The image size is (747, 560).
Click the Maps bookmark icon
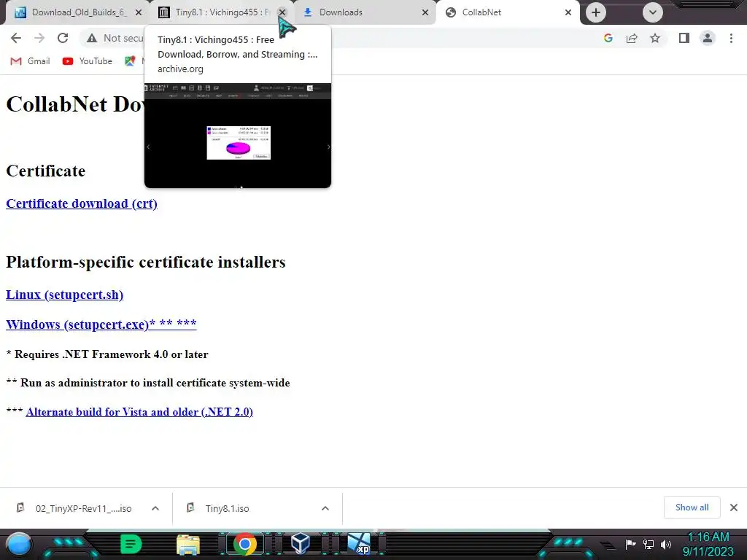pos(130,61)
